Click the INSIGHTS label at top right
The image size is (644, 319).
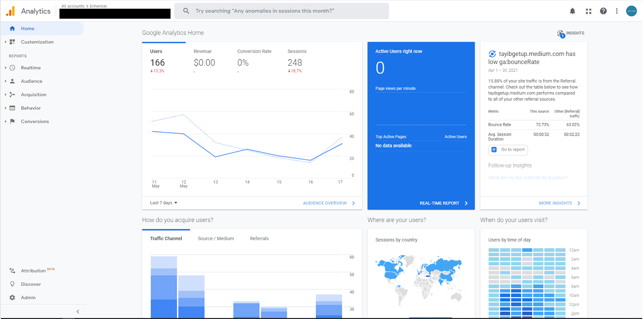[575, 33]
